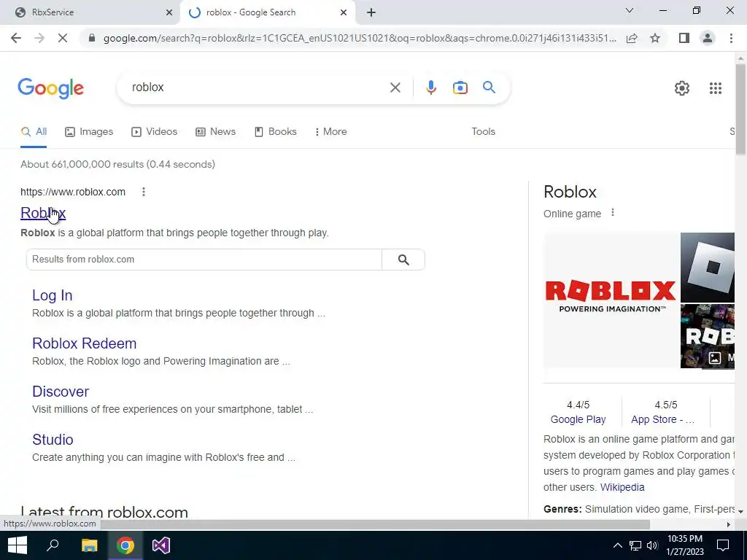The width and height of the screenshot is (747, 560).
Task: Open volume control tray icon
Action: 652,545
